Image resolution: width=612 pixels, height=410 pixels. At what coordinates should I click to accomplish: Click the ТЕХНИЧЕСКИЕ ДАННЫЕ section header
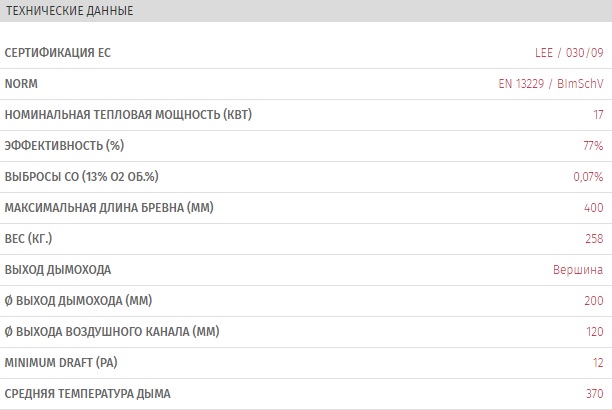(x=69, y=11)
